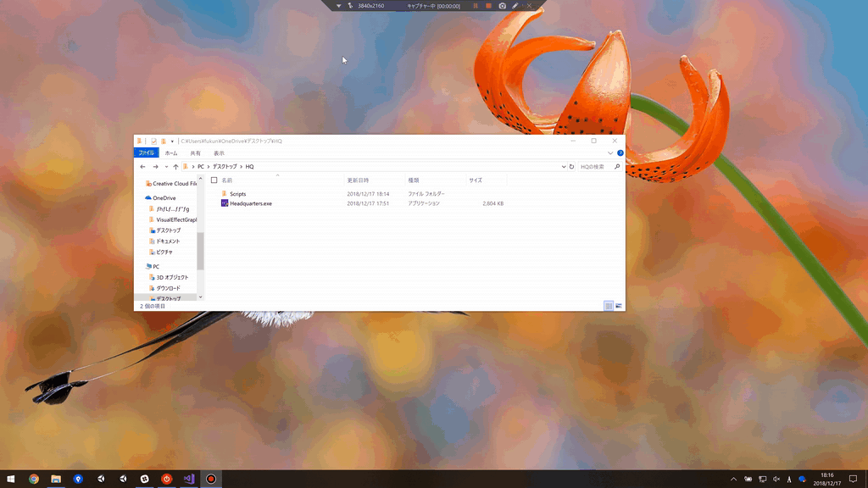Select 3D オブジェクト in the navigation pane
This screenshot has height=488, width=868.
tap(172, 277)
